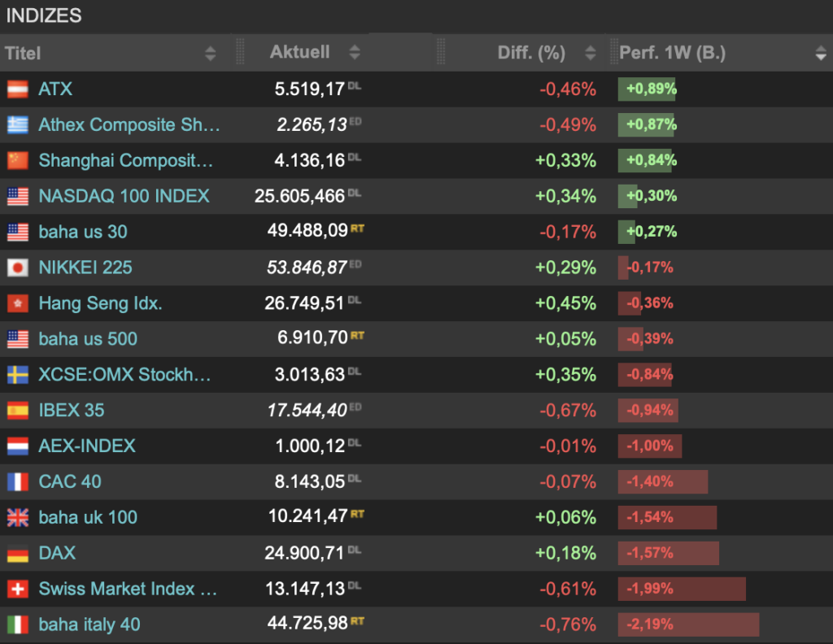Click the Austria flag icon beside ATX
This screenshot has width=833, height=644.
pyautogui.click(x=17, y=89)
